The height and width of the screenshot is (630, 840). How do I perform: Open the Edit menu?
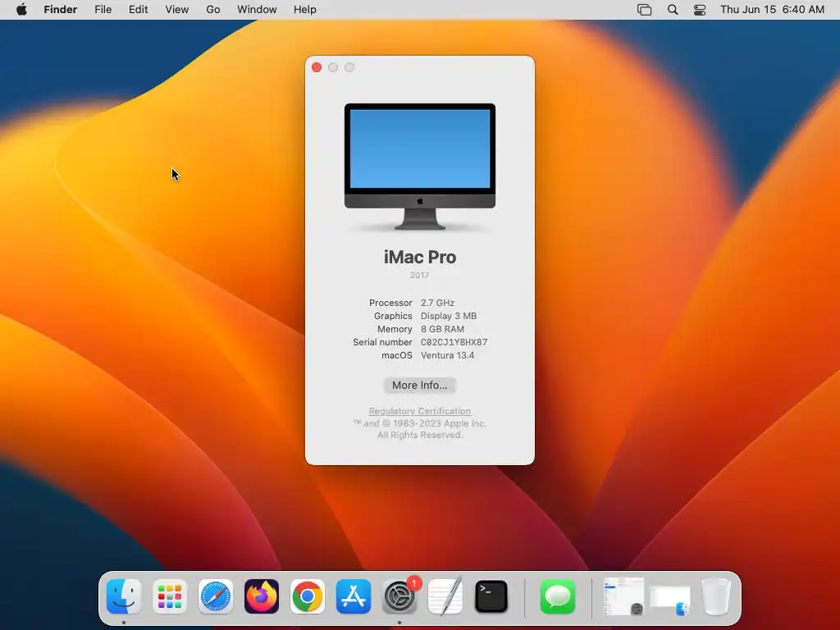pos(138,10)
